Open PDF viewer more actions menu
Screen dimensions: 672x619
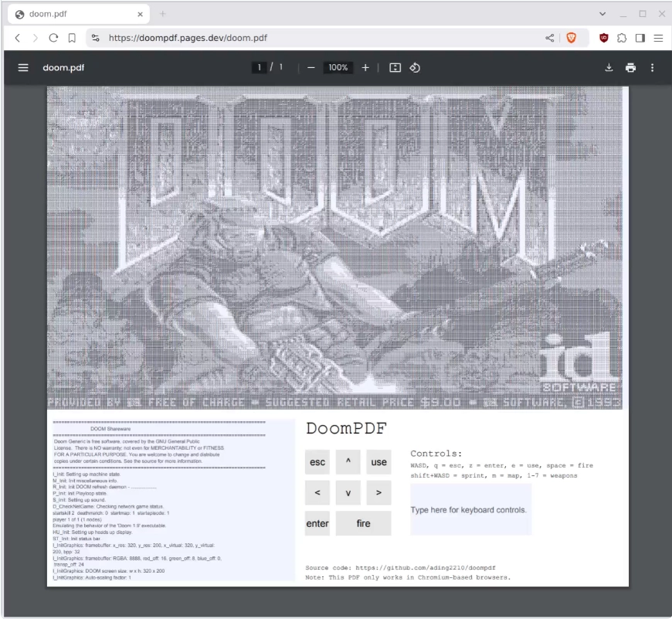(x=652, y=68)
